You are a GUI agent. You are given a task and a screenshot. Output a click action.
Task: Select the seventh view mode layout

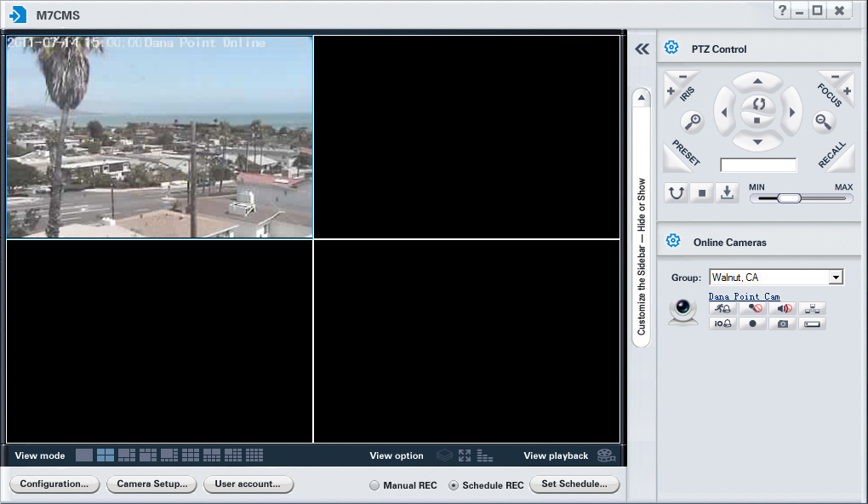(x=211, y=455)
